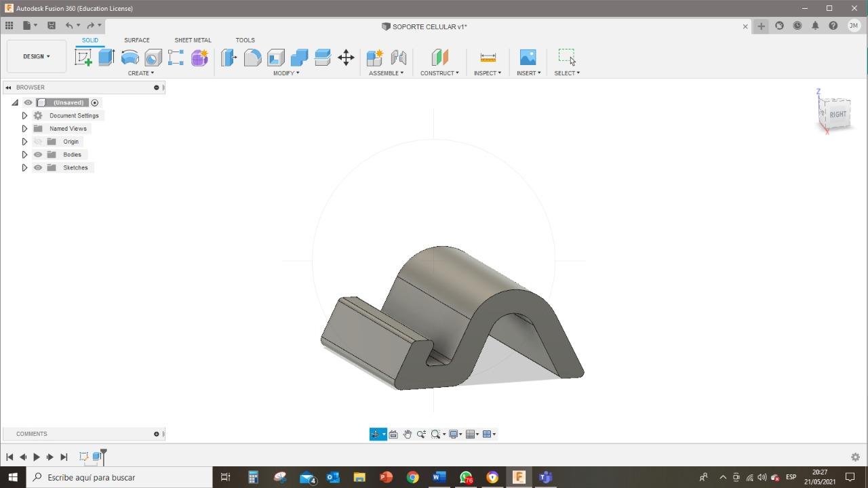Select the Create Form tool
The image size is (868, 488).
point(199,58)
